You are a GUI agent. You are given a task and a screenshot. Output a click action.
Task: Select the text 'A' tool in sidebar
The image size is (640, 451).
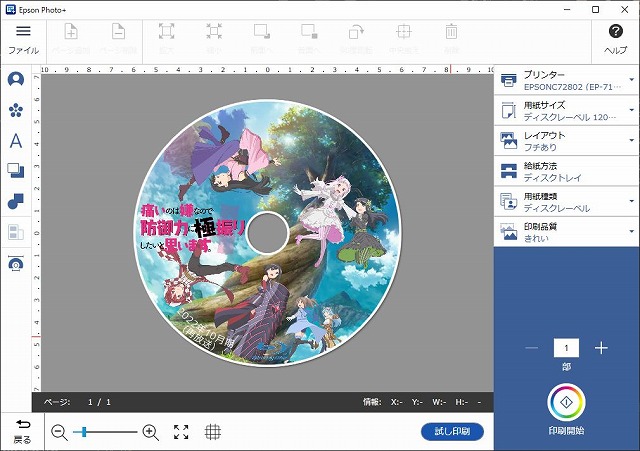click(16, 141)
